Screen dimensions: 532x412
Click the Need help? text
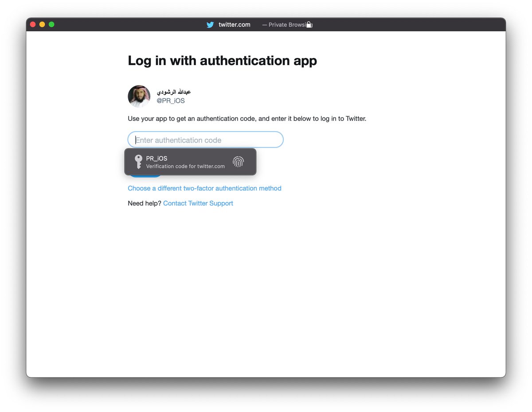[145, 203]
